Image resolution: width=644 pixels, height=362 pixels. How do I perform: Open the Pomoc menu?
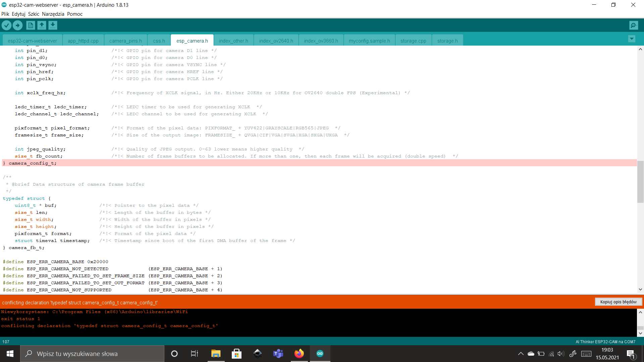point(75,14)
